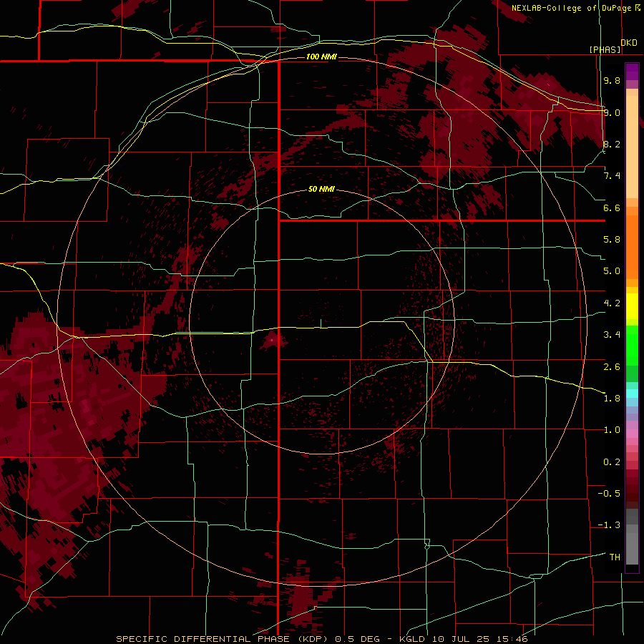The width and height of the screenshot is (644, 644).
Task: Pick the cyan segment of the color bar
Action: point(632,393)
